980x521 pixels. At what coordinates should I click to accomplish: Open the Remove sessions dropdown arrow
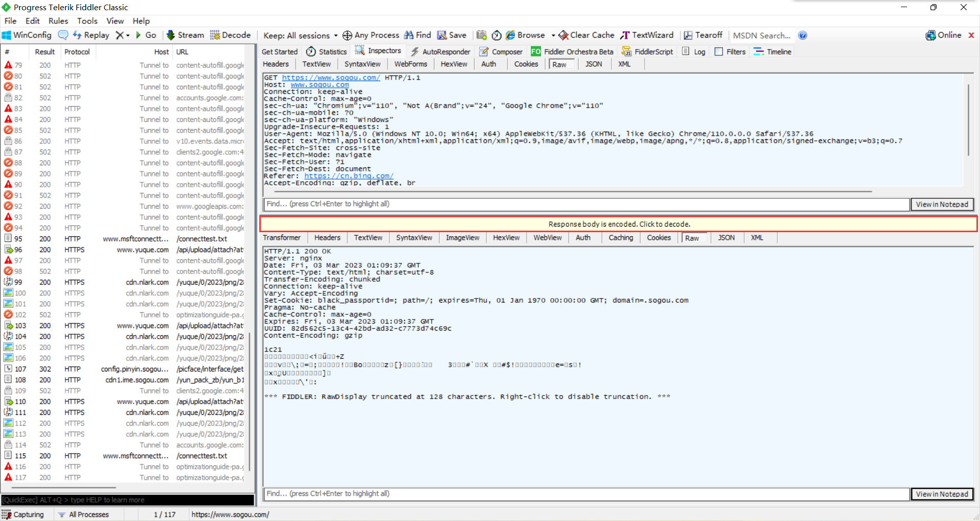[128, 35]
